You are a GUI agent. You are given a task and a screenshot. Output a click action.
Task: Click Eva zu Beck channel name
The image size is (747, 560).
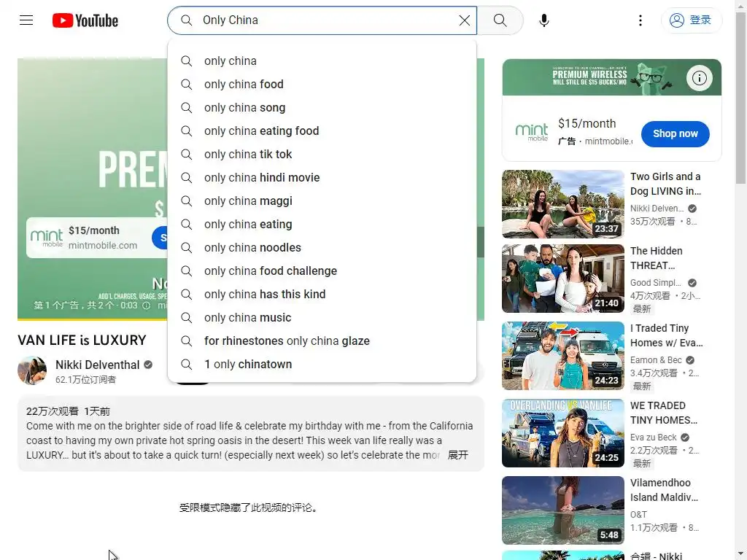point(653,437)
